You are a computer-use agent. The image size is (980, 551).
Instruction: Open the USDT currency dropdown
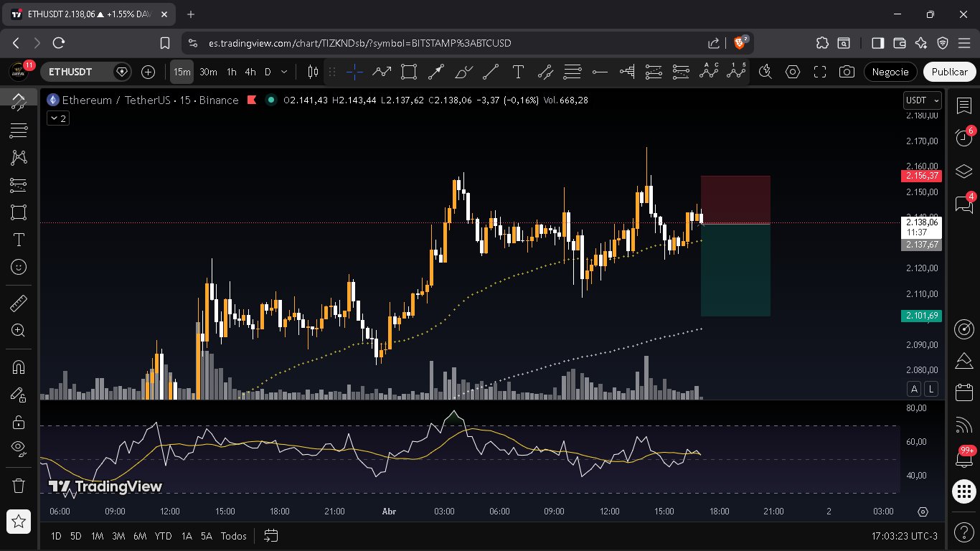click(x=921, y=100)
